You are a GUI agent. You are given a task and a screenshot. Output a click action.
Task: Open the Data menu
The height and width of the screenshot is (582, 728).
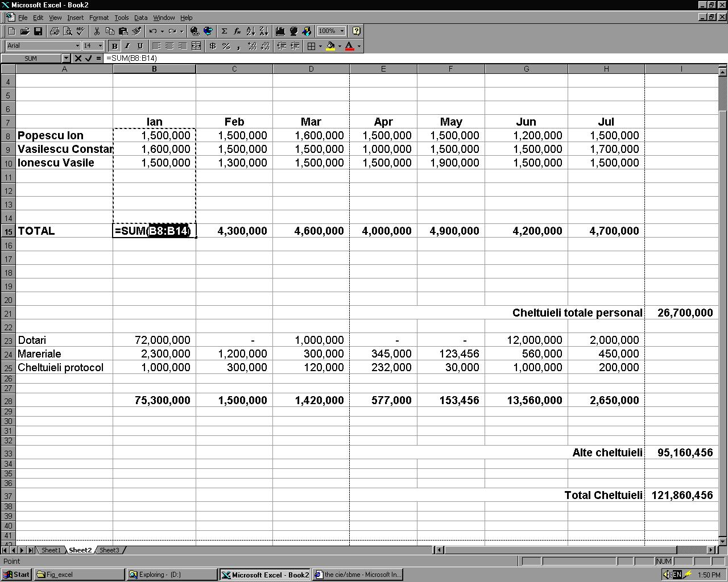pos(140,18)
